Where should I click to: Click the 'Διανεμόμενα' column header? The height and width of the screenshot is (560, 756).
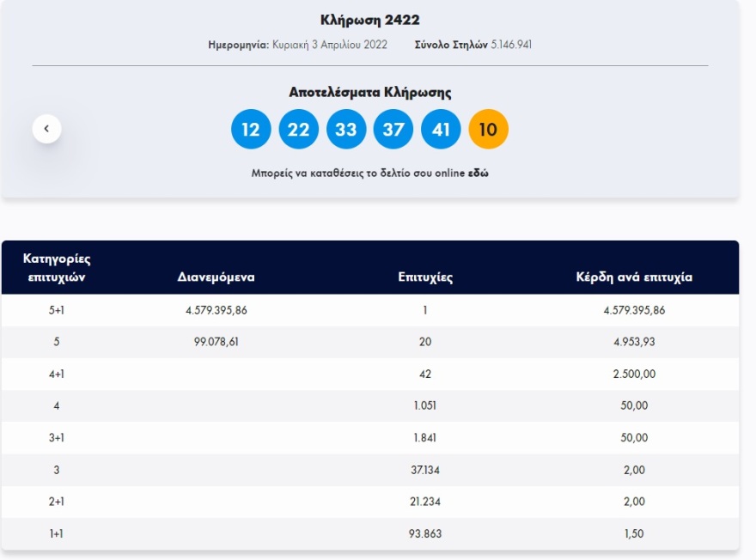pos(216,277)
